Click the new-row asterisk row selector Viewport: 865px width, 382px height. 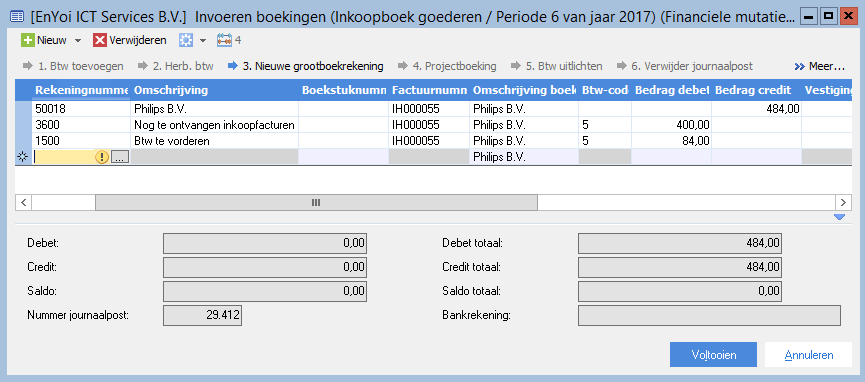tap(23, 157)
